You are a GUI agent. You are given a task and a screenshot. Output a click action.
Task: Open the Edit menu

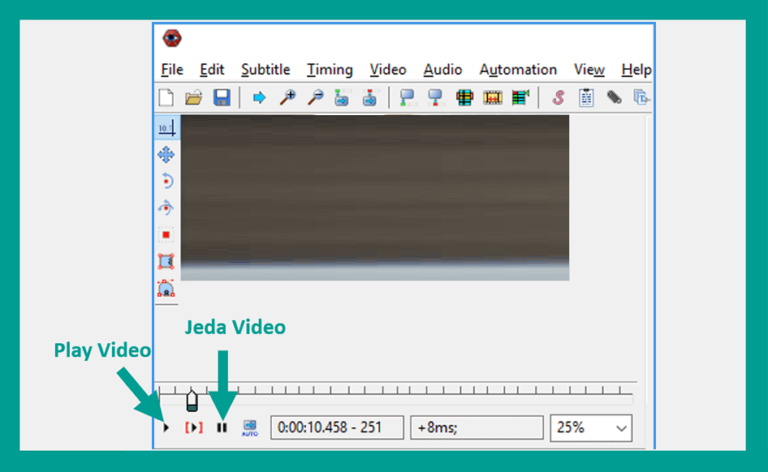tap(212, 70)
